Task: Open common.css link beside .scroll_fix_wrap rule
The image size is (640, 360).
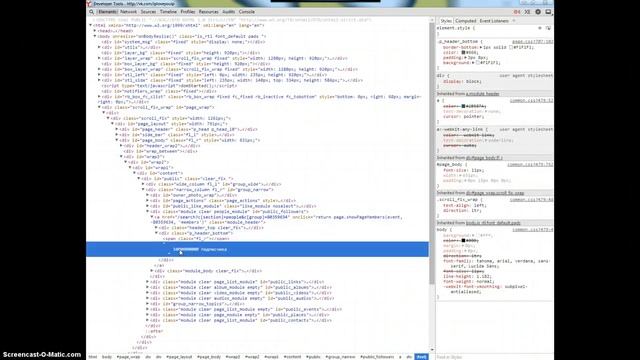Action: [x=531, y=200]
